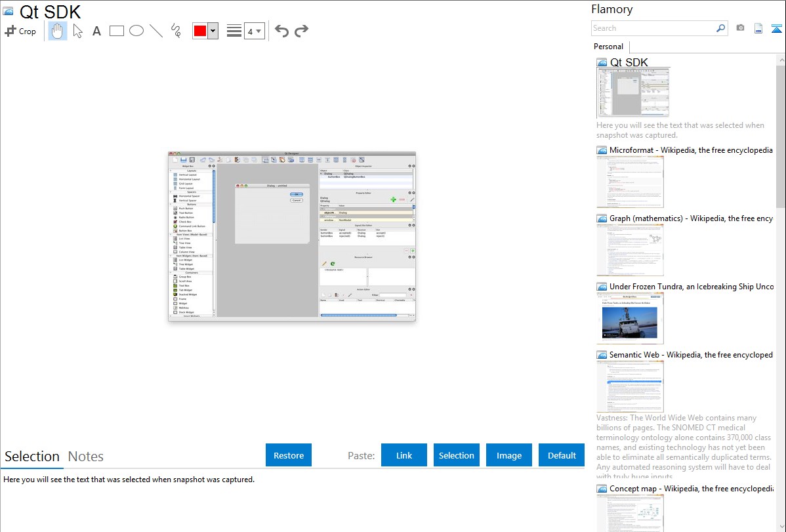Click the sidebar scrollbar thumb
The width and height of the screenshot is (786, 532).
click(x=781, y=136)
